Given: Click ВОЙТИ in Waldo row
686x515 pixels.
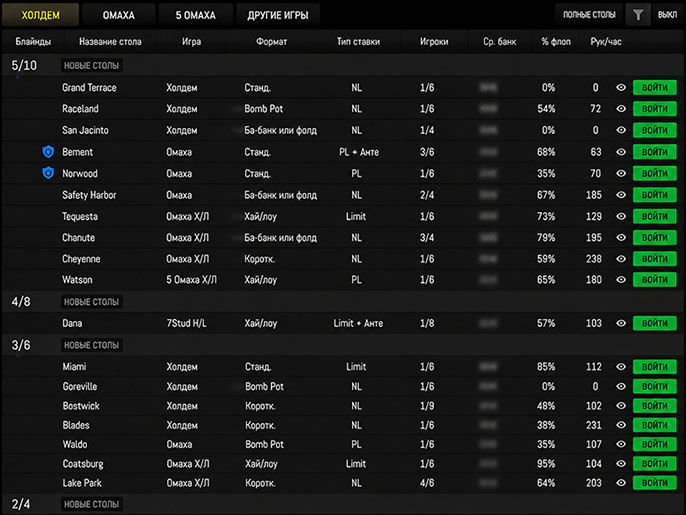Looking at the screenshot, I should pos(654,444).
